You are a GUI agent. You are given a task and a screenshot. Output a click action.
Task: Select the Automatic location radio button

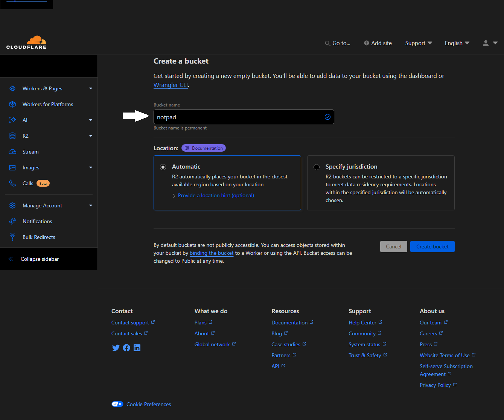click(x=163, y=167)
